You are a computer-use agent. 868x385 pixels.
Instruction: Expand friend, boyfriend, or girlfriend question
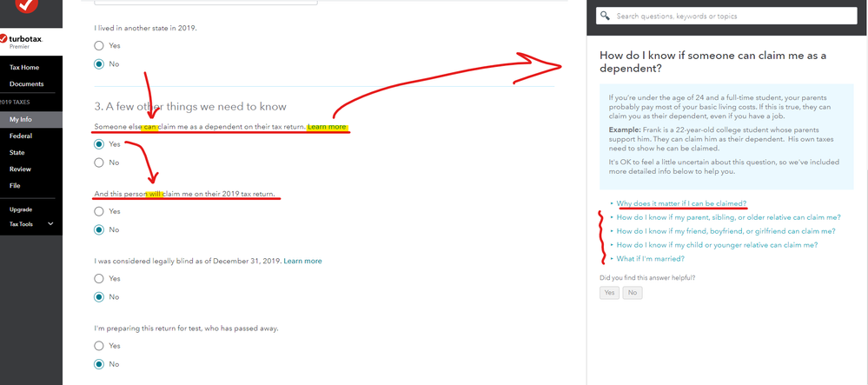tap(726, 231)
